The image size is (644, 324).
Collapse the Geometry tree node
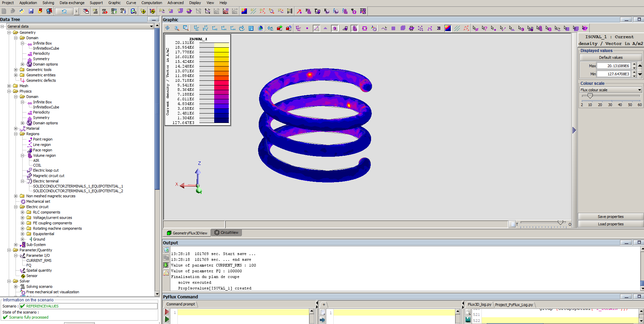tap(9, 32)
